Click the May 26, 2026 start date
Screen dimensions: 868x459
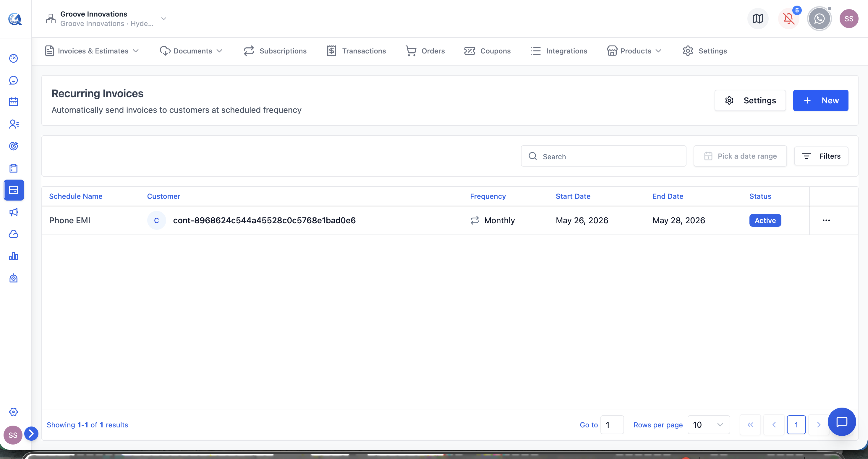[582, 220]
